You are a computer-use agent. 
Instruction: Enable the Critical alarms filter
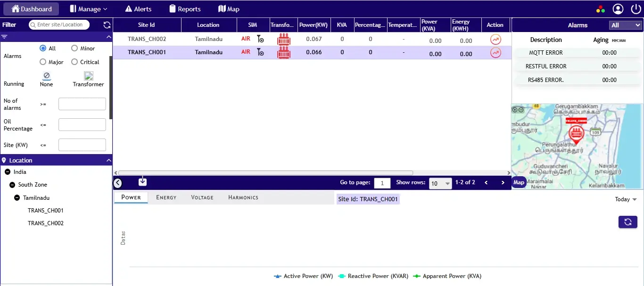click(x=74, y=62)
